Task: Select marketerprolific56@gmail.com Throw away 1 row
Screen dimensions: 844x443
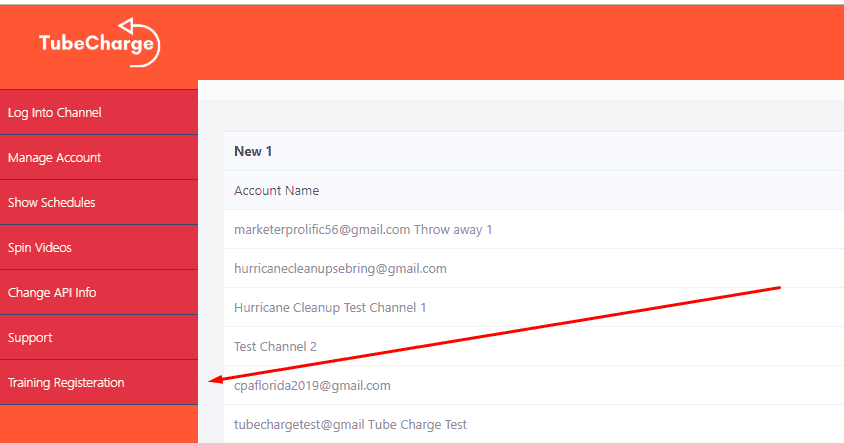Action: pyautogui.click(x=363, y=230)
